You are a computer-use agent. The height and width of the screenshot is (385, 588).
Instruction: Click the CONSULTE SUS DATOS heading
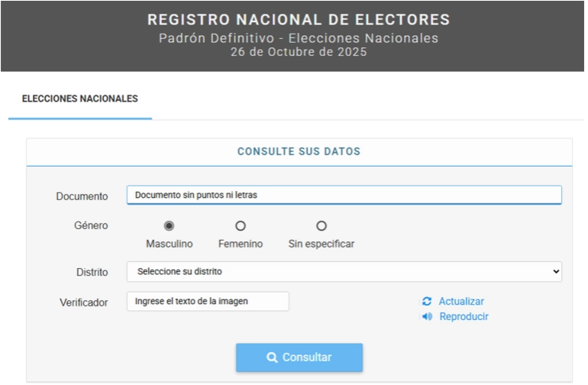[299, 152]
